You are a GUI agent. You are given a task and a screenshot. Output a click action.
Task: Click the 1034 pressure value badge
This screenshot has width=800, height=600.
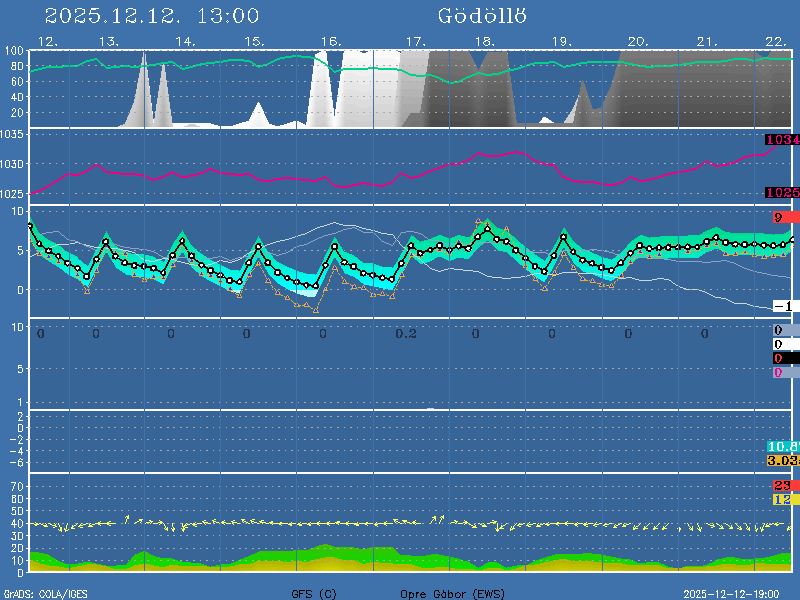[x=782, y=140]
